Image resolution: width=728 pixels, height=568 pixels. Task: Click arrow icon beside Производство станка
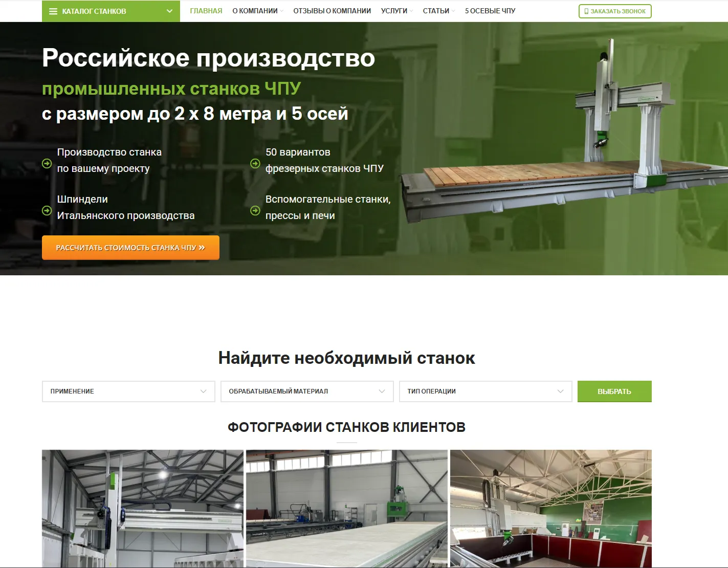47,164
